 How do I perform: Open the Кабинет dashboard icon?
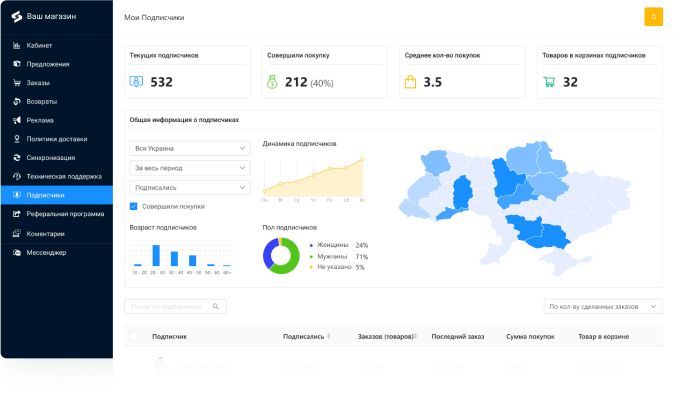(17, 45)
